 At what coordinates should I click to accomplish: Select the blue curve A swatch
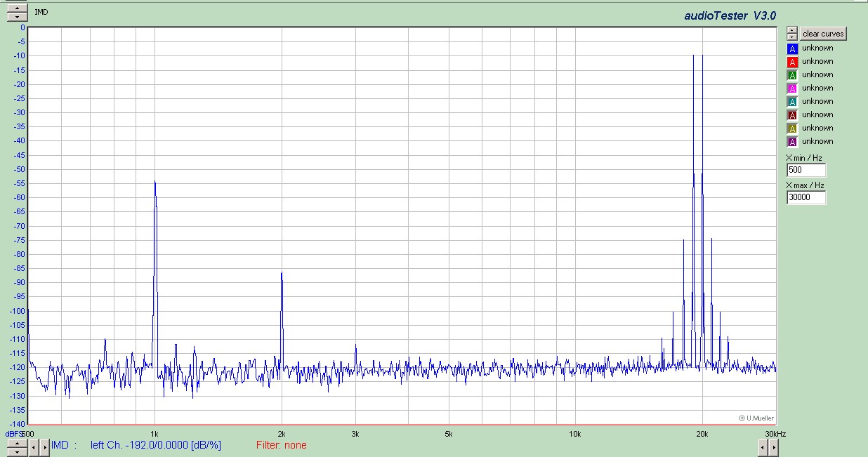(x=792, y=48)
